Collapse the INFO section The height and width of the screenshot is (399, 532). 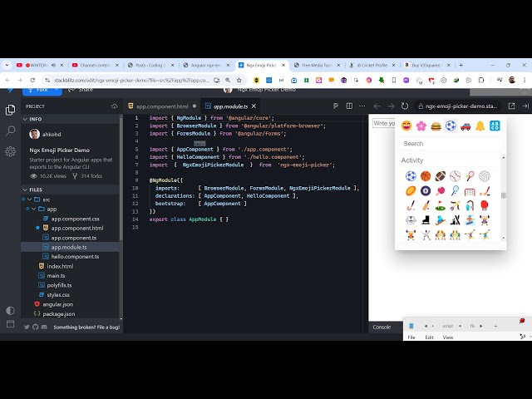click(25, 119)
